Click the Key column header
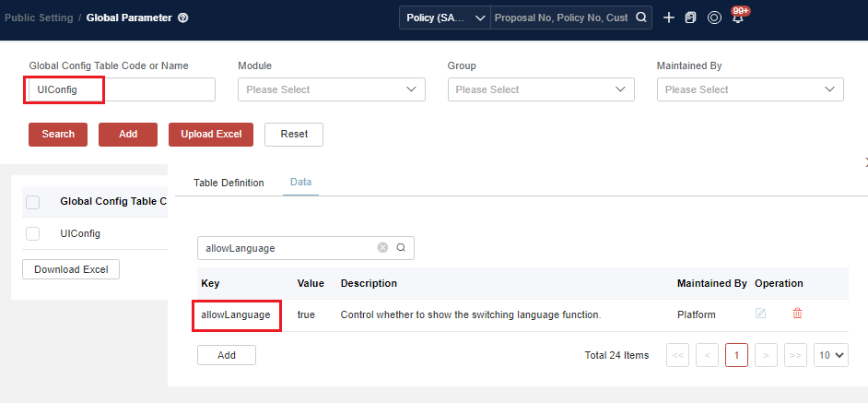 (x=210, y=283)
